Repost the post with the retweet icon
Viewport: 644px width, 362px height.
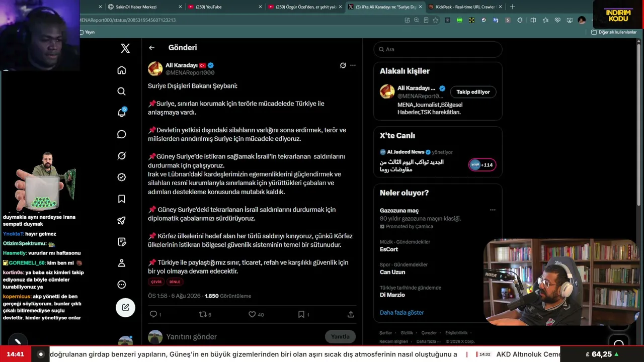pyautogui.click(x=203, y=314)
